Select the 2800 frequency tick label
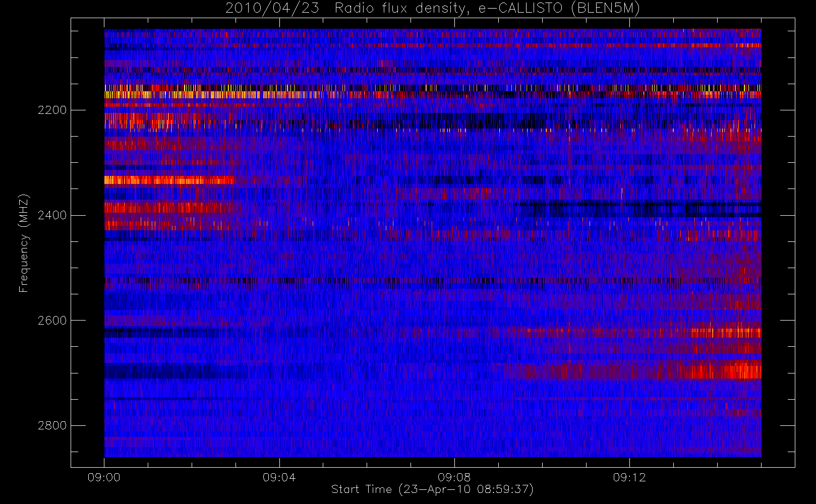 tap(52, 426)
